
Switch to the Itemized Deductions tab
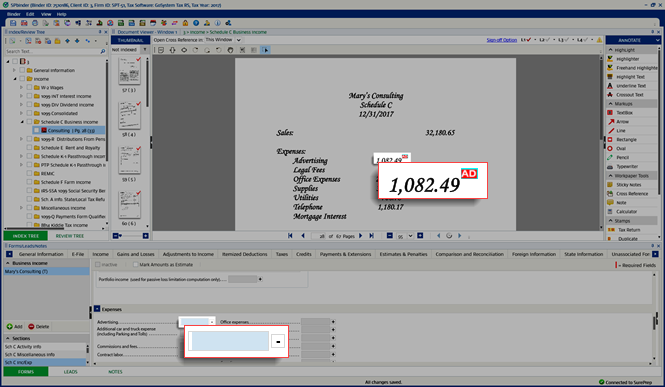245,254
